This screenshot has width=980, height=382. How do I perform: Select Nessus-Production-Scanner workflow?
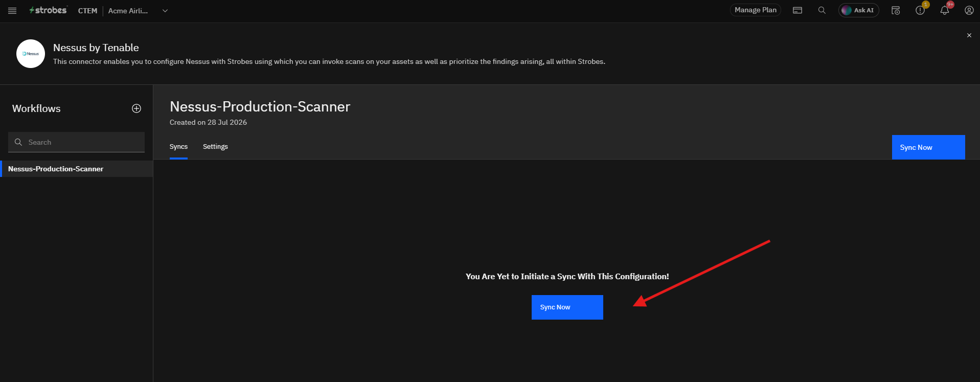click(x=77, y=169)
